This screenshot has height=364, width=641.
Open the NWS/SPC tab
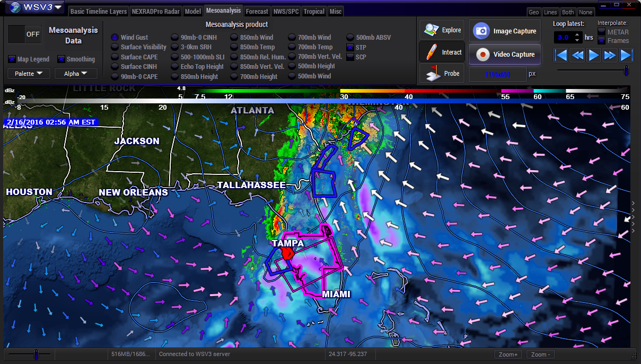[x=286, y=12]
